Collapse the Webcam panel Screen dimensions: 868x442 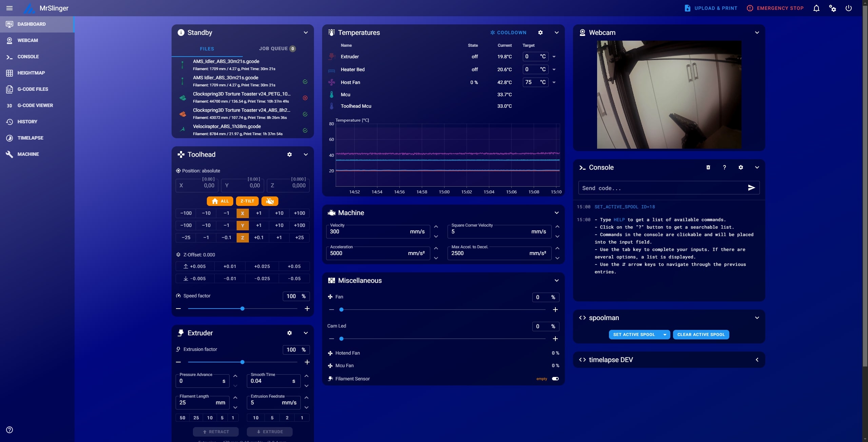[757, 33]
